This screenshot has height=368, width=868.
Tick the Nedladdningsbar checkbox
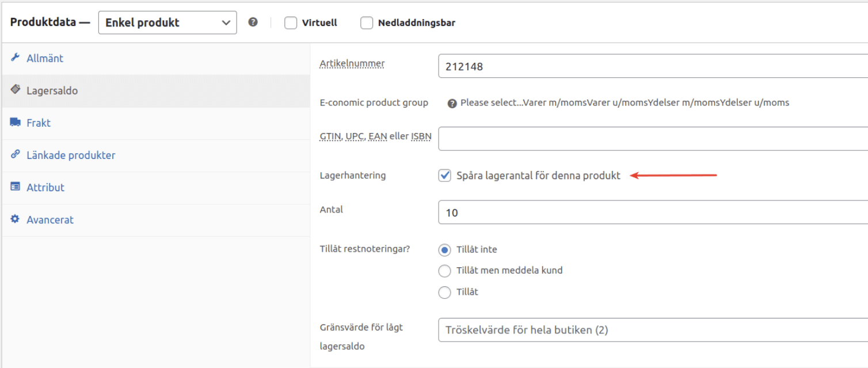click(x=367, y=23)
